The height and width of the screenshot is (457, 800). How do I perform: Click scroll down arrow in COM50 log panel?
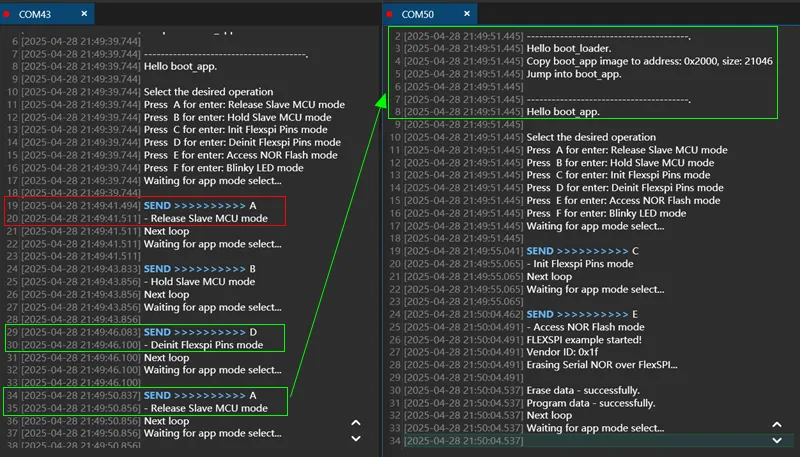[777, 440]
